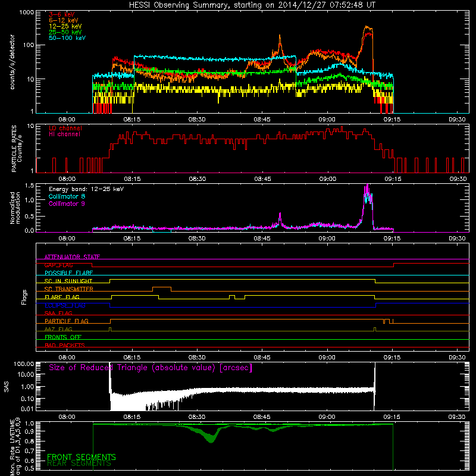Click the 09:30 time label under particle rates panel
The height and width of the screenshot is (476, 476).
pyautogui.click(x=458, y=179)
